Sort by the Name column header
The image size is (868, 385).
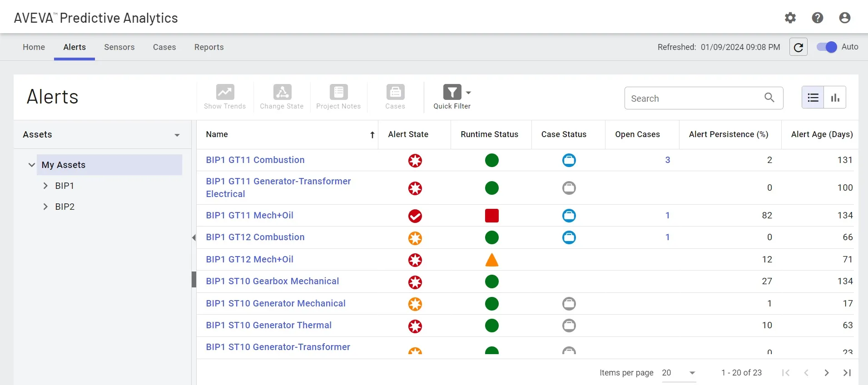click(217, 134)
